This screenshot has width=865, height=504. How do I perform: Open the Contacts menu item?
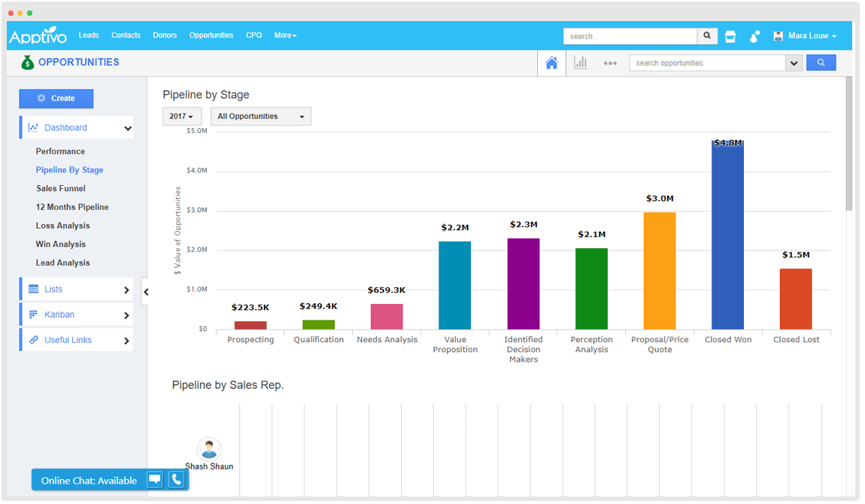(x=126, y=35)
